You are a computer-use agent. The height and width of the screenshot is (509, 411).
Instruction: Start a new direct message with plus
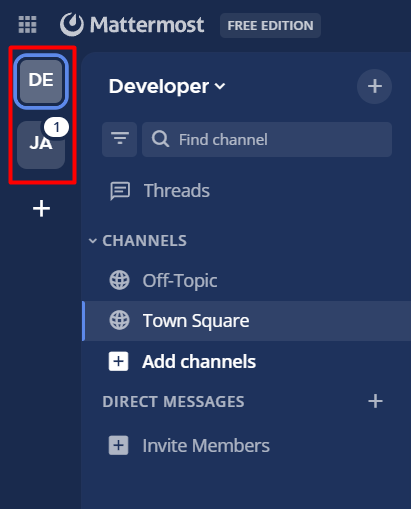(x=375, y=401)
